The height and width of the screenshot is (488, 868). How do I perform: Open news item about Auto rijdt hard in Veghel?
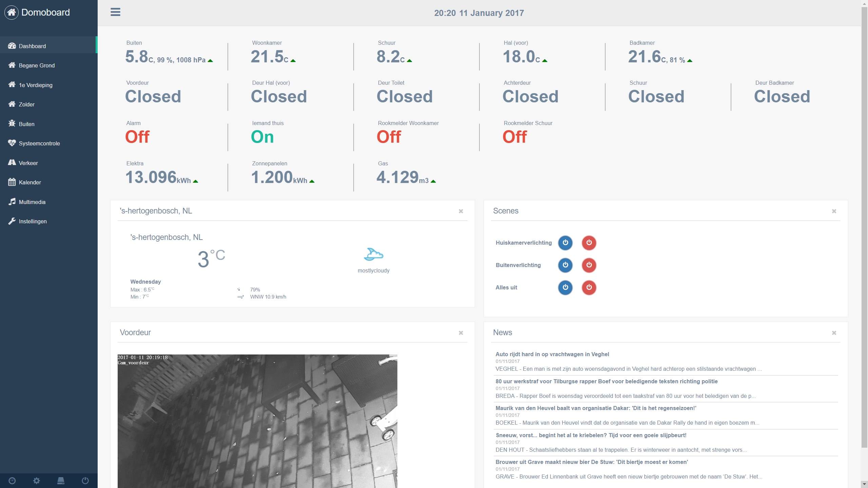pyautogui.click(x=552, y=354)
